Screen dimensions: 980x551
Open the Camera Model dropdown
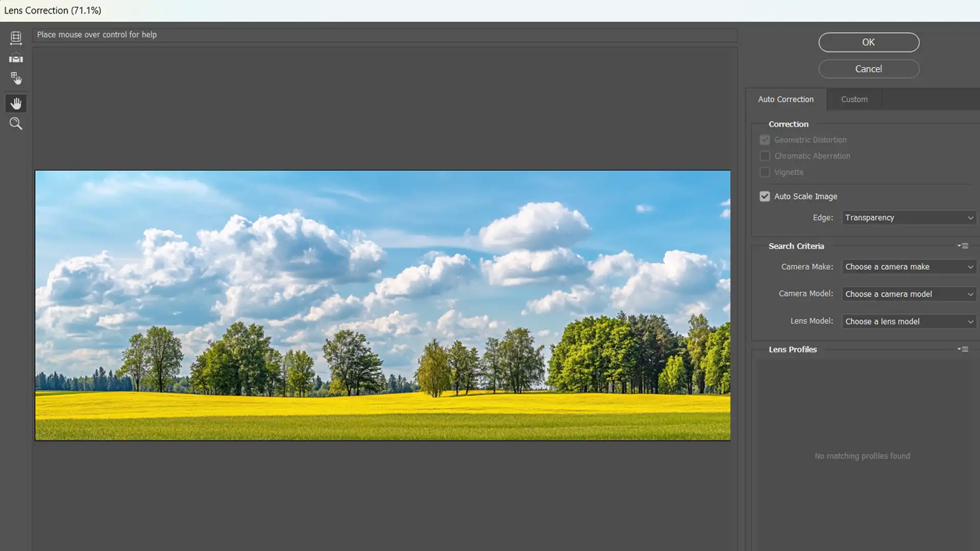point(909,294)
